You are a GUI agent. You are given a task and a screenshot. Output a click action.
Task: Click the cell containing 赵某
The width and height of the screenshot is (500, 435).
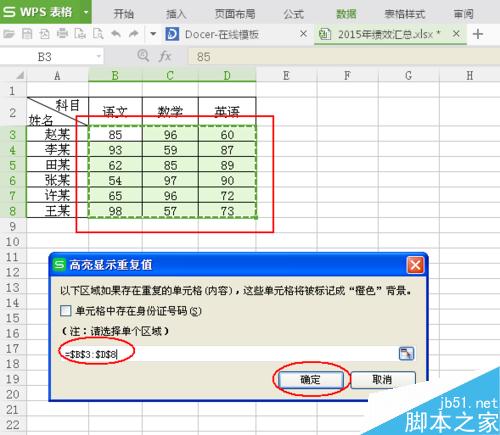(x=57, y=134)
